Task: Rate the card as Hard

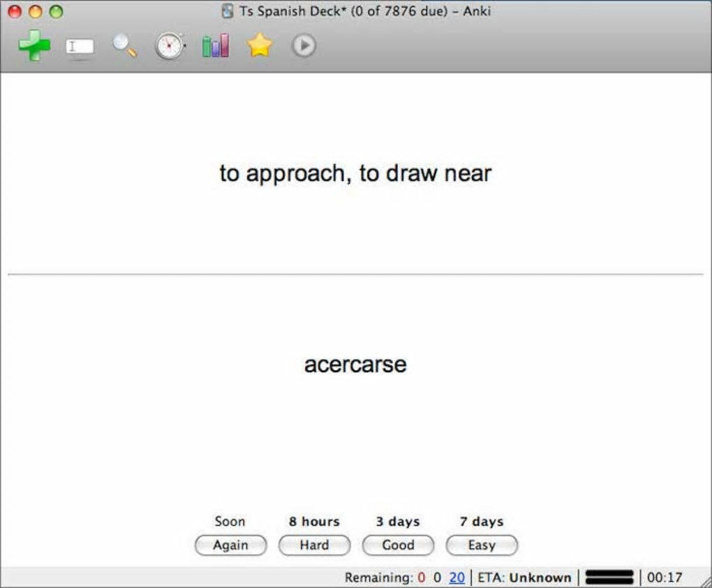Action: tap(314, 545)
